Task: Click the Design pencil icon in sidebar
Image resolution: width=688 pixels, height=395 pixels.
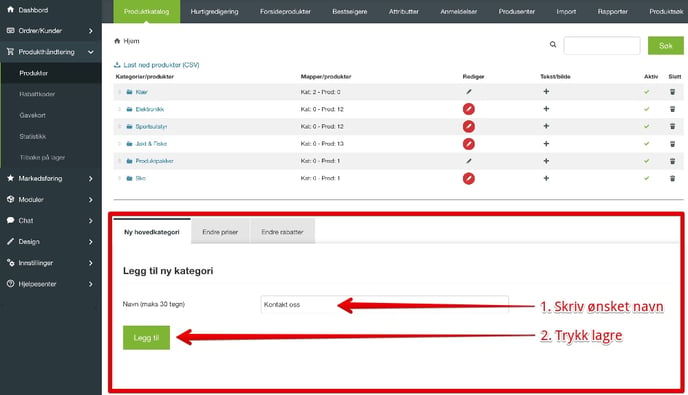Action: point(11,241)
